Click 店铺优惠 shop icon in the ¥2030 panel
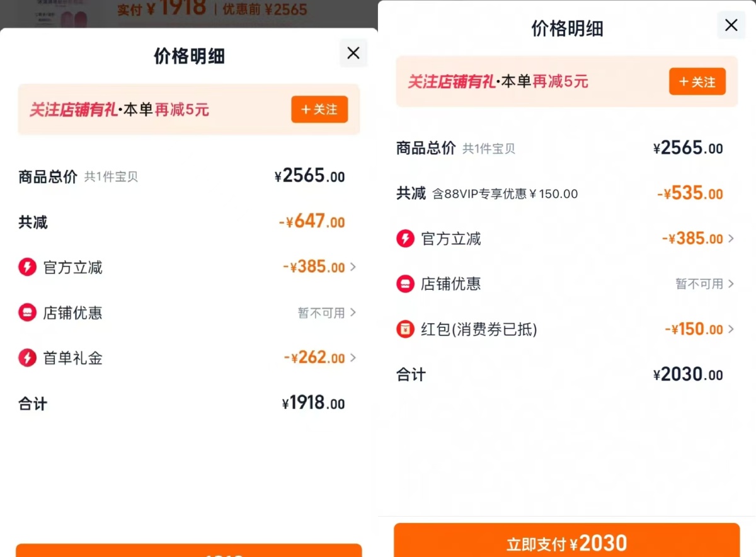Image resolution: width=756 pixels, height=557 pixels. click(x=405, y=284)
